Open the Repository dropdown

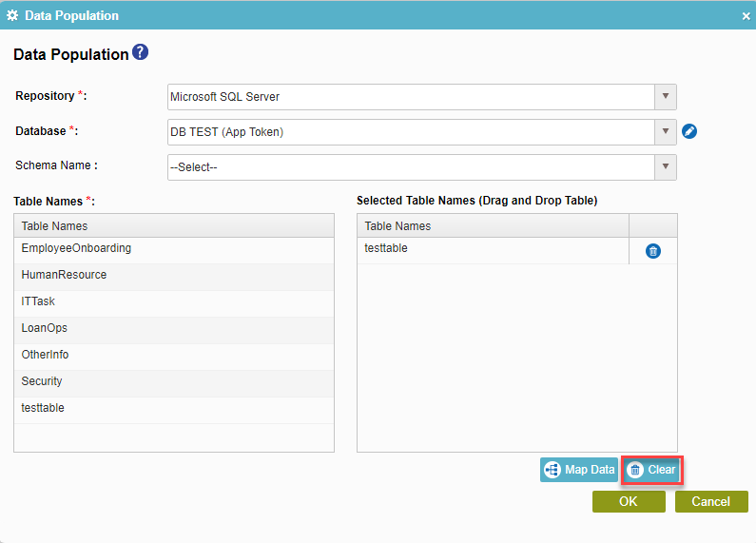click(666, 97)
